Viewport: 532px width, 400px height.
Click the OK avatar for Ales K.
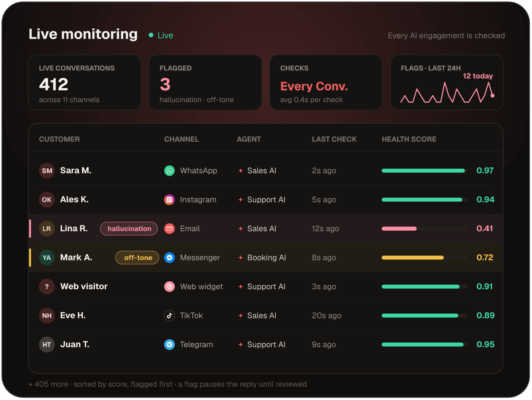[47, 200]
